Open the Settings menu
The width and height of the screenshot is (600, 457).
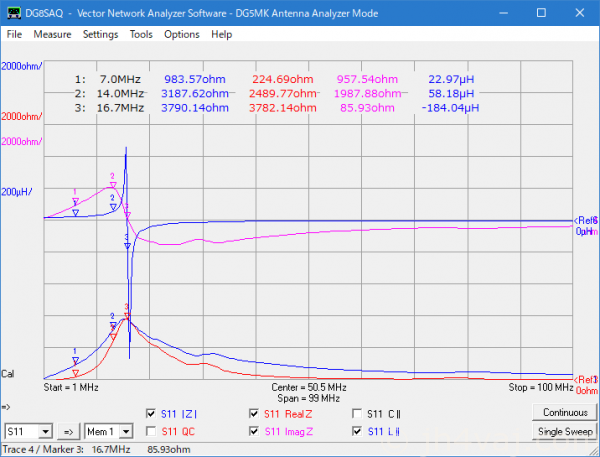click(100, 34)
